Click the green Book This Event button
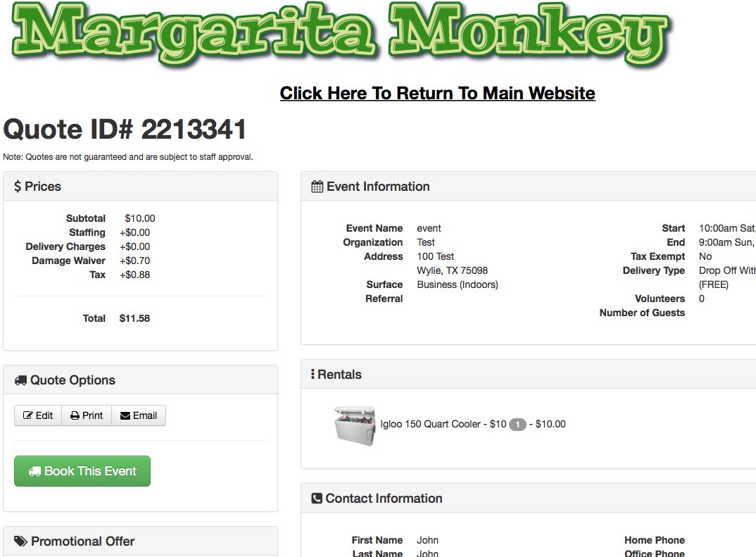This screenshot has width=756, height=557. [82, 471]
